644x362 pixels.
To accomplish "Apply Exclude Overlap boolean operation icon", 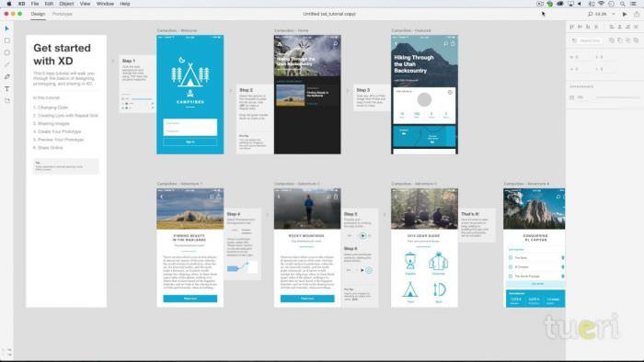I will tap(636, 40).
